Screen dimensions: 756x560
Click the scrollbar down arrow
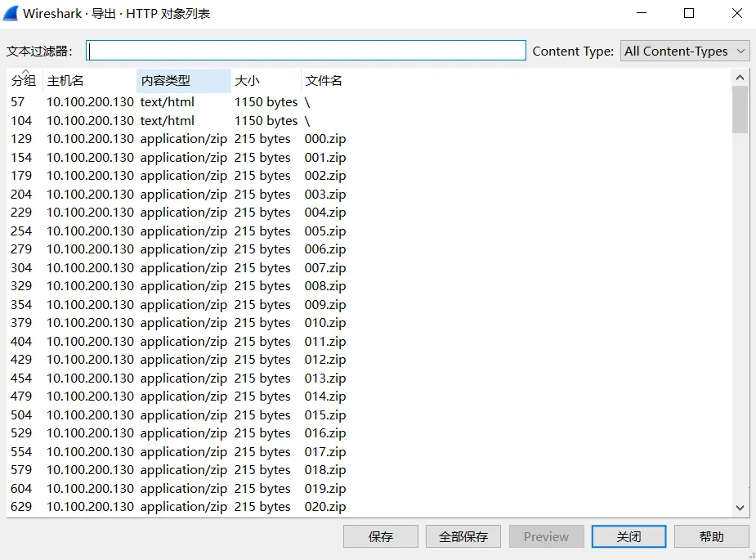[740, 508]
